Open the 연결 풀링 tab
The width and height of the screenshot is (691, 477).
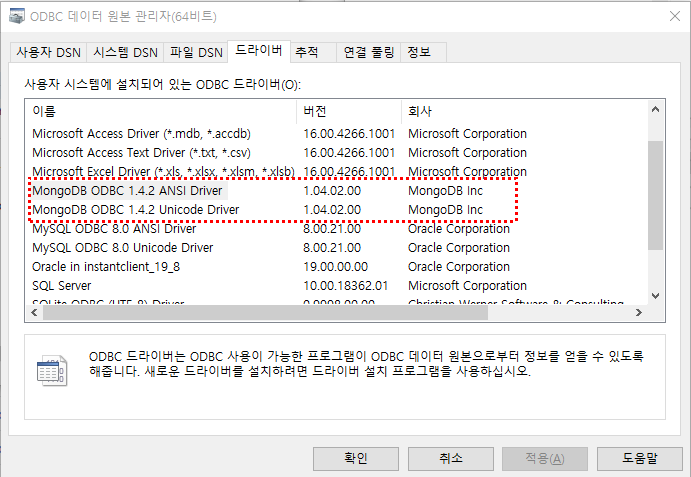(368, 52)
